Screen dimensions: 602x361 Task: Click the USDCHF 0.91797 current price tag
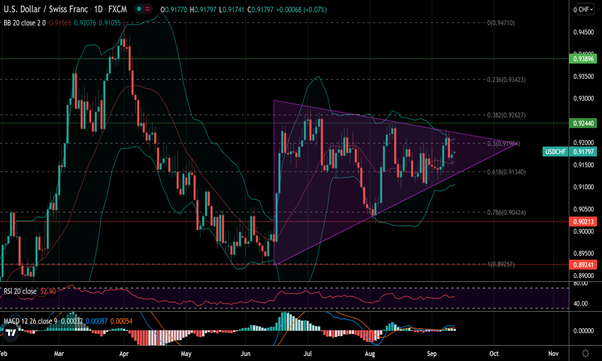point(570,152)
